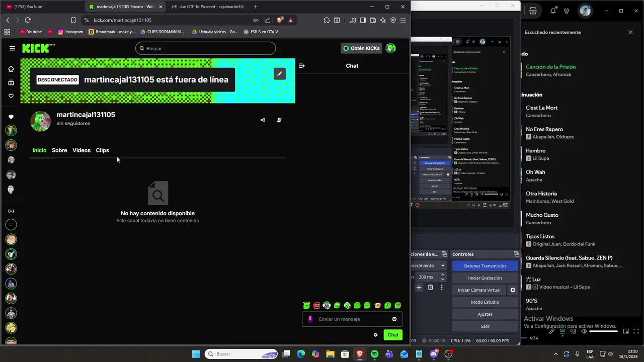Open chat settings gear icon

(375, 335)
